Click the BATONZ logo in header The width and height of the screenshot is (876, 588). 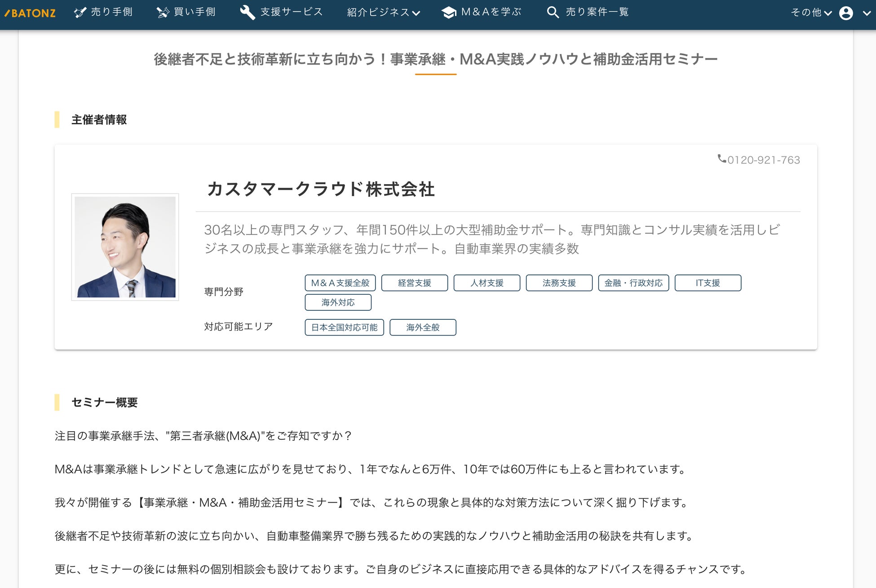[30, 13]
